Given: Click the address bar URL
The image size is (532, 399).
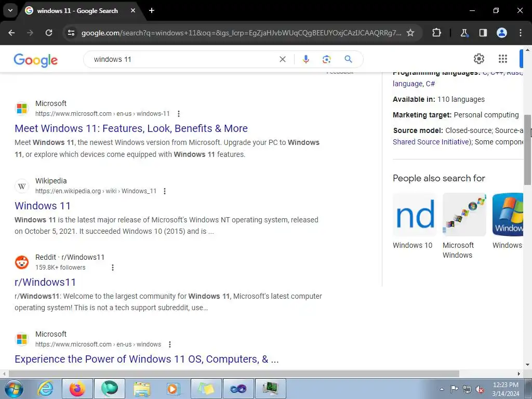Looking at the screenshot, I should click(x=241, y=33).
